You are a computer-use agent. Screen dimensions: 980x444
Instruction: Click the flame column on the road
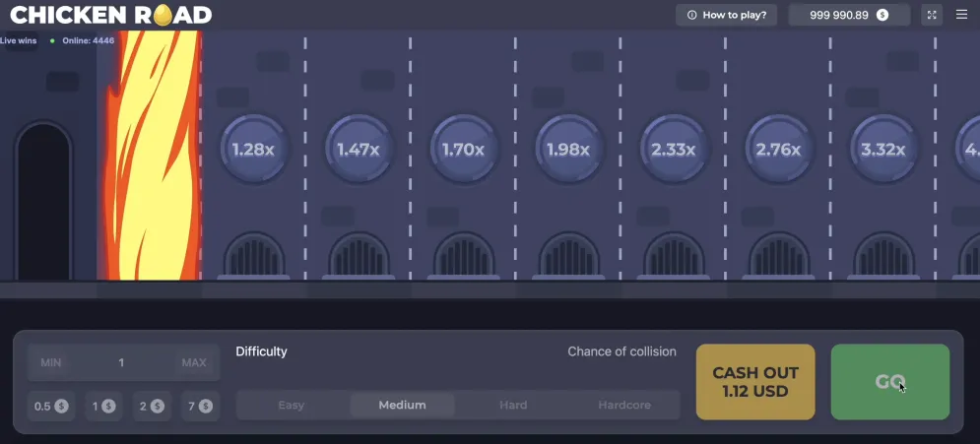pyautogui.click(x=153, y=155)
